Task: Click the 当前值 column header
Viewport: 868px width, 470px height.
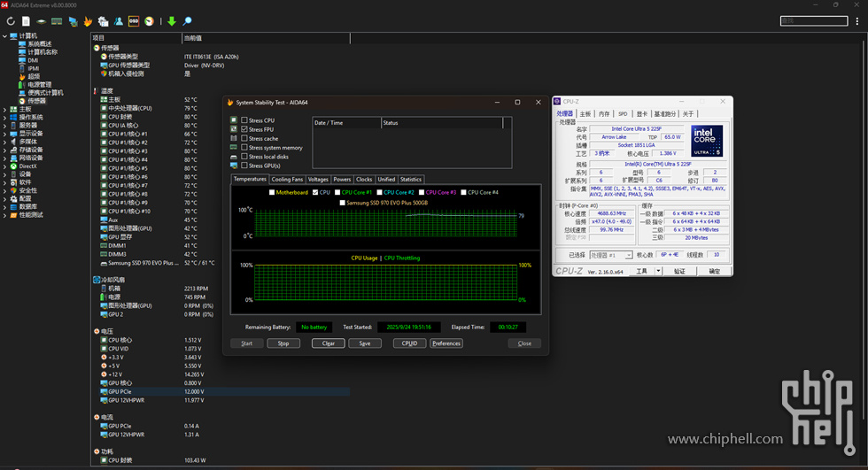Action: tap(266, 38)
